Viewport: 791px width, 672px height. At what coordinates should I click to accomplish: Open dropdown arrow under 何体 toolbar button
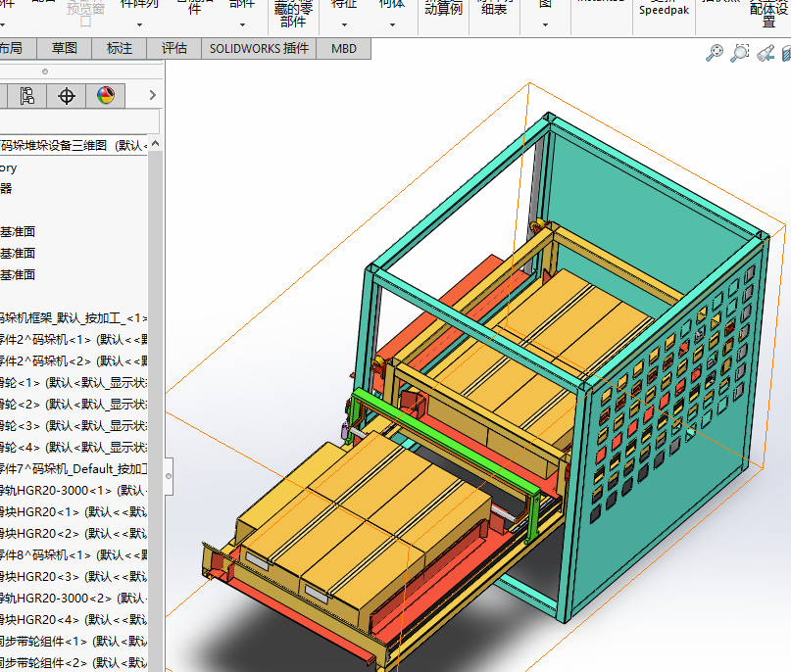click(x=391, y=24)
